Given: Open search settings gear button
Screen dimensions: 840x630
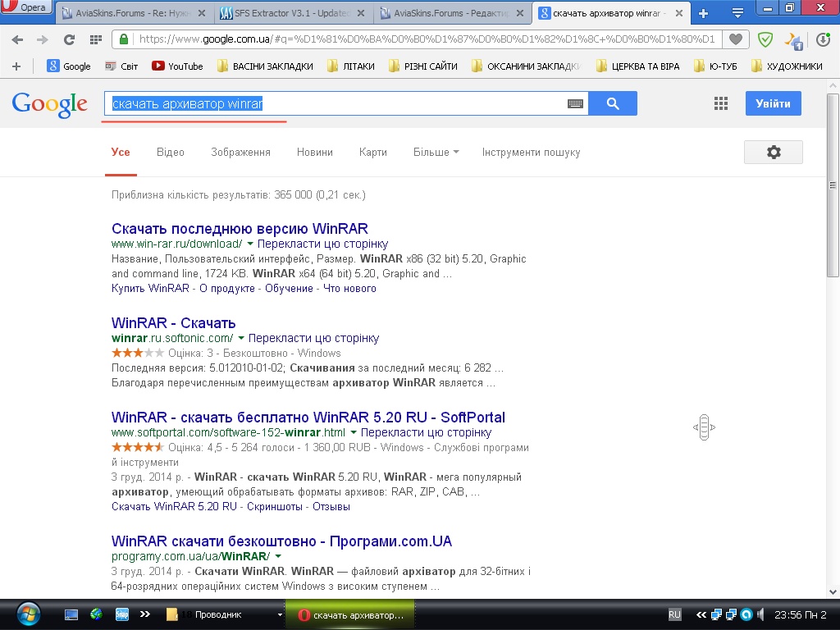Looking at the screenshot, I should 773,152.
